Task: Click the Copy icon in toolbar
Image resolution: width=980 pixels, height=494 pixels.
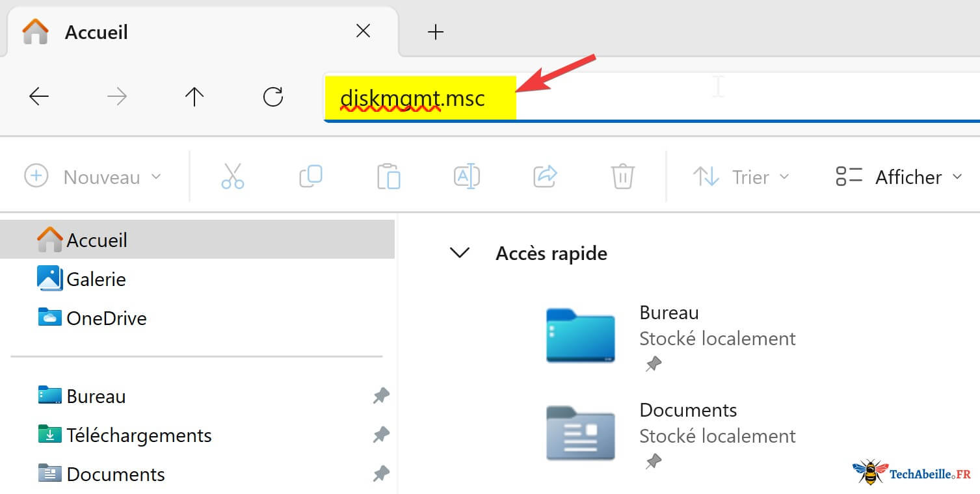Action: click(311, 177)
